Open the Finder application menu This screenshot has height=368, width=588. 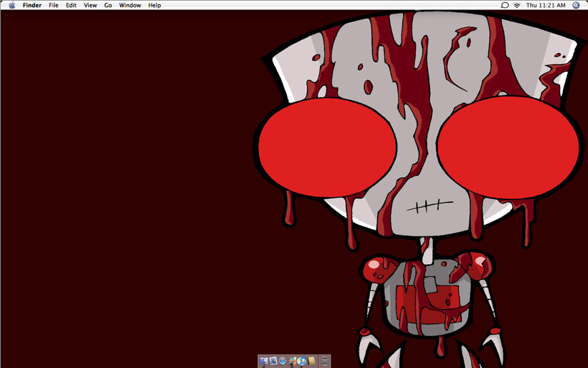32,5
